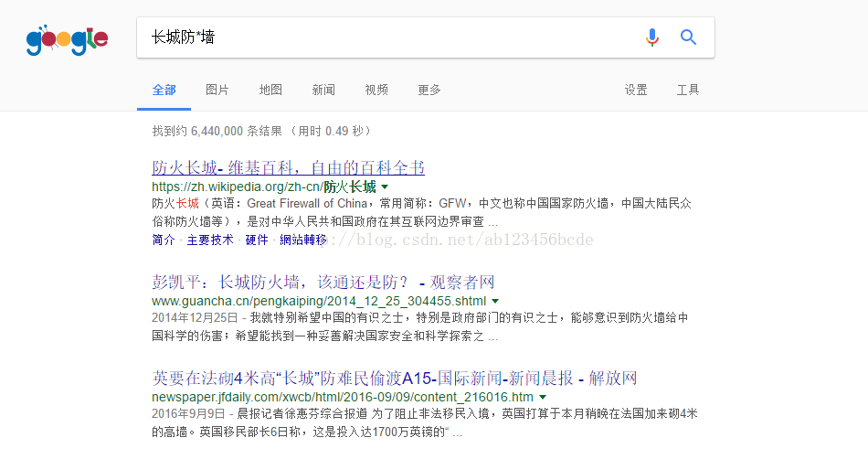The height and width of the screenshot is (459, 868).
Task: Click snippet text Great Firewall of China
Action: tap(307, 204)
